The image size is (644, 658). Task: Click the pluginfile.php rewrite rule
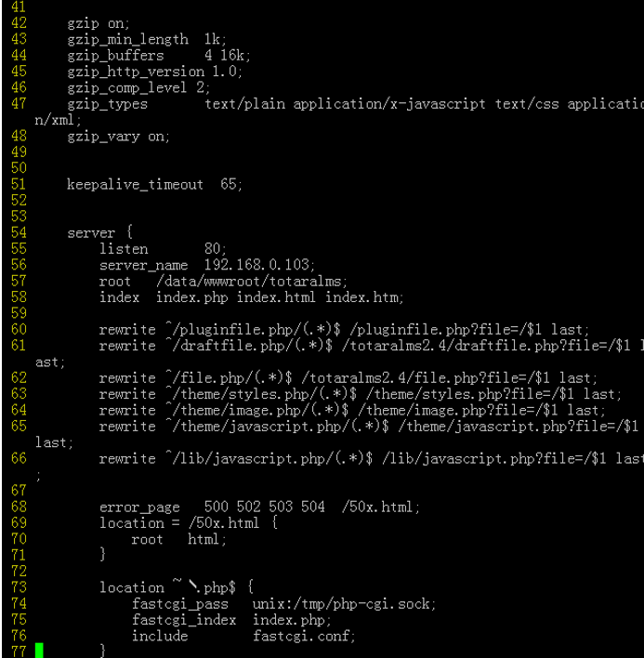344,329
